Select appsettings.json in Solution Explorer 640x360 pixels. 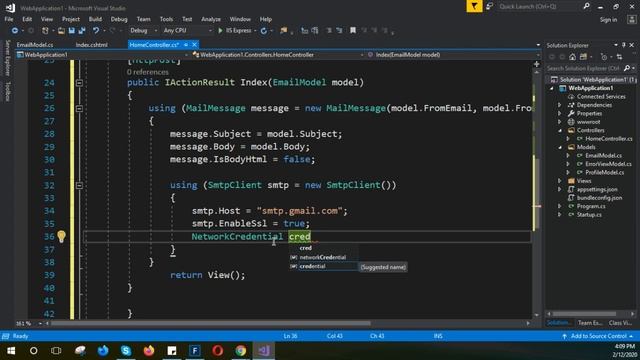(x=597, y=189)
